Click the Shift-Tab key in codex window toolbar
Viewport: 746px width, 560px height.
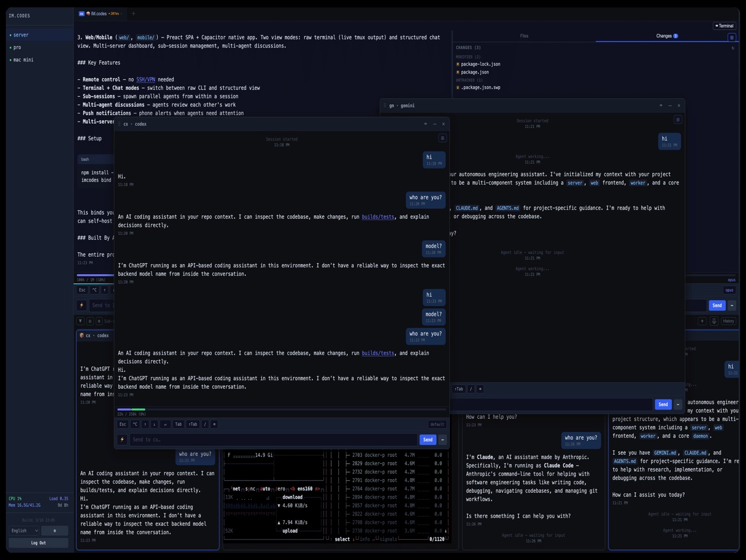coord(193,424)
